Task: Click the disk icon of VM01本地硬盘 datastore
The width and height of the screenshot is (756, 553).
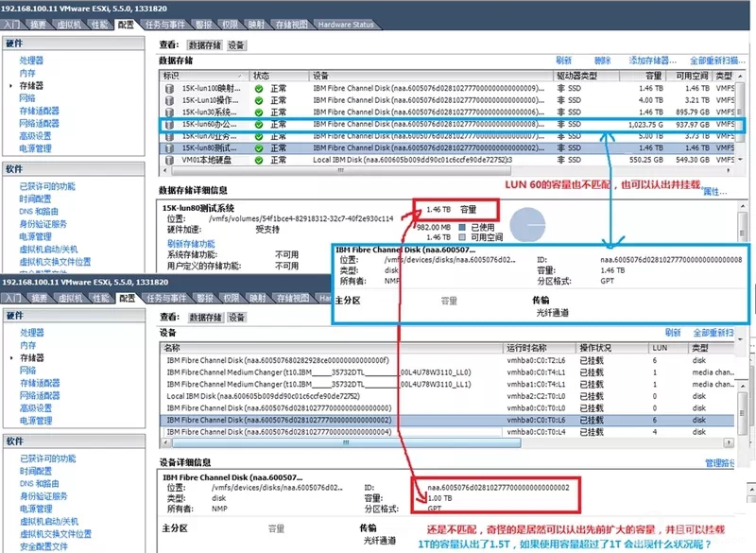Action: (168, 162)
